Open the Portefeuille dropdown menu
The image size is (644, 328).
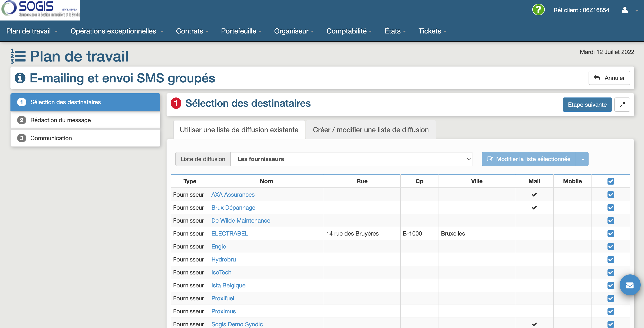(x=241, y=31)
